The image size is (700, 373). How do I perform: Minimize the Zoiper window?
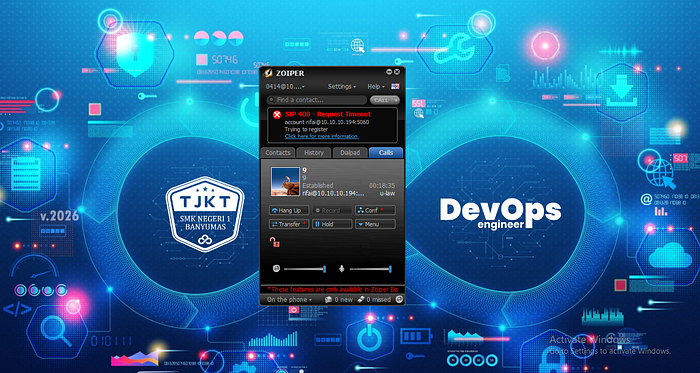point(389,72)
